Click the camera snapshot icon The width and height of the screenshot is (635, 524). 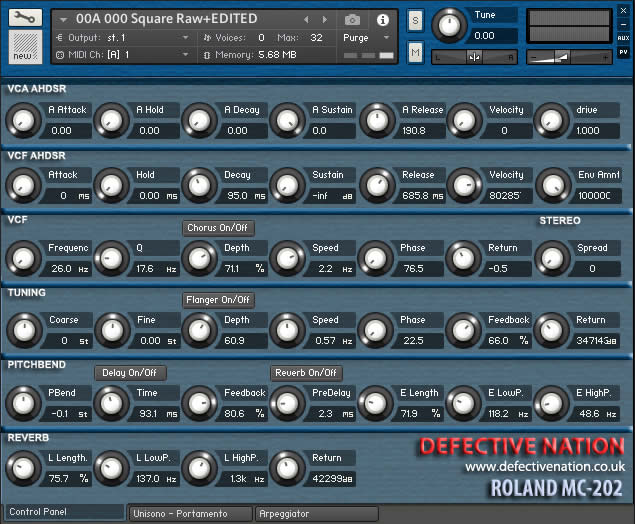click(x=352, y=19)
